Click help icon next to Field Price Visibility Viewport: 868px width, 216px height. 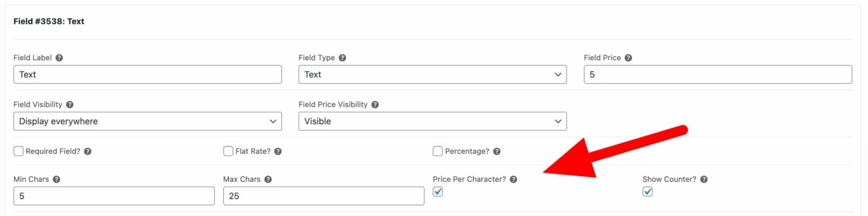[375, 105]
